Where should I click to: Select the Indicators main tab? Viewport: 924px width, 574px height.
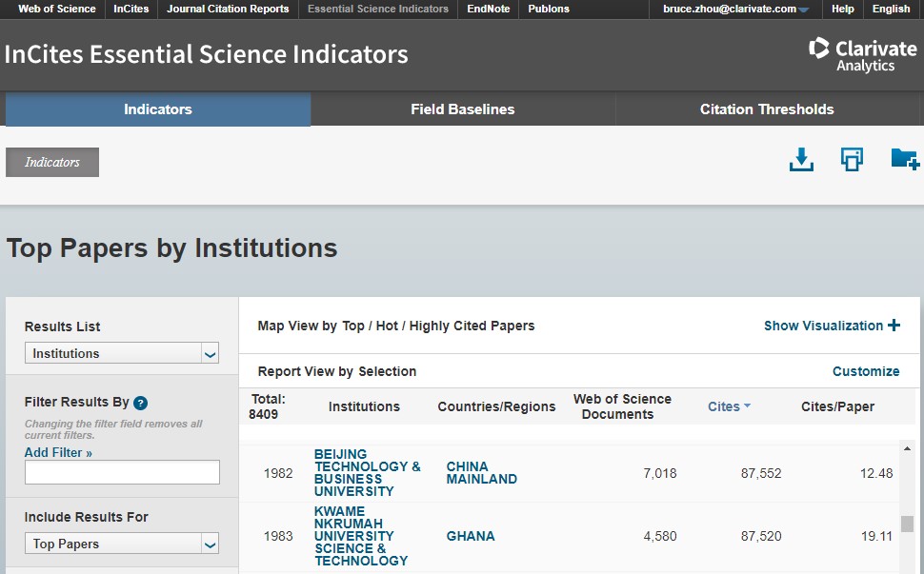pyautogui.click(x=158, y=109)
